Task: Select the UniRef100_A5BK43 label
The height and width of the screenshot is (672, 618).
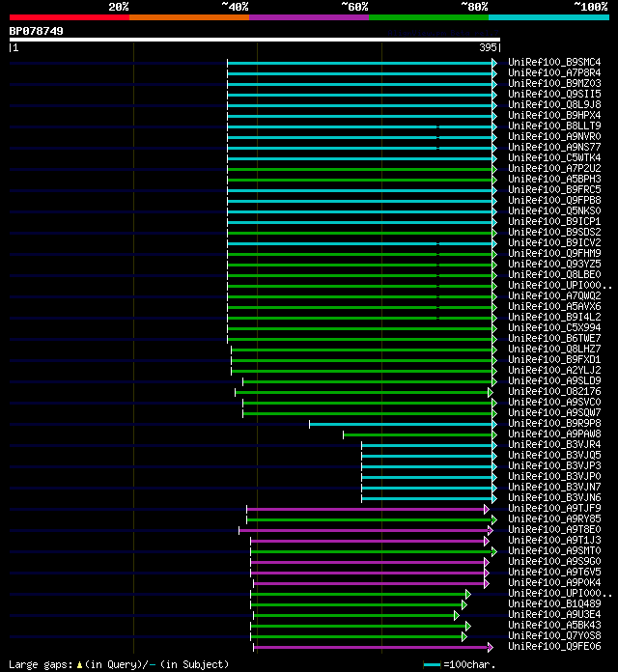Action: click(554, 625)
